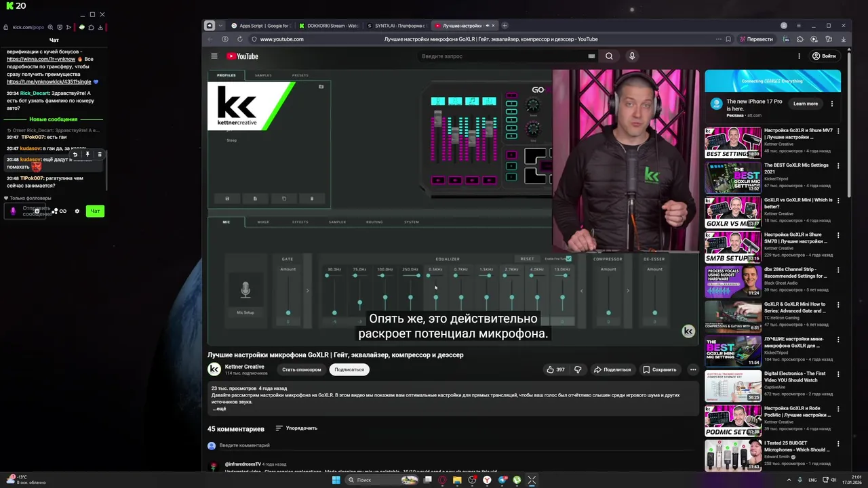Image resolution: width=868 pixels, height=488 pixels.
Task: Click the Чат header in Kick window
Action: click(54, 41)
